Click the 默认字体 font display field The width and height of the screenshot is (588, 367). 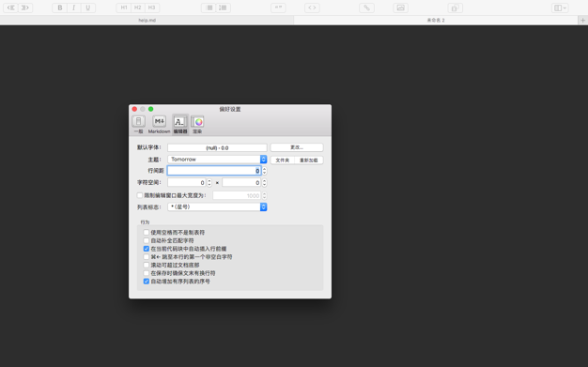(x=217, y=147)
